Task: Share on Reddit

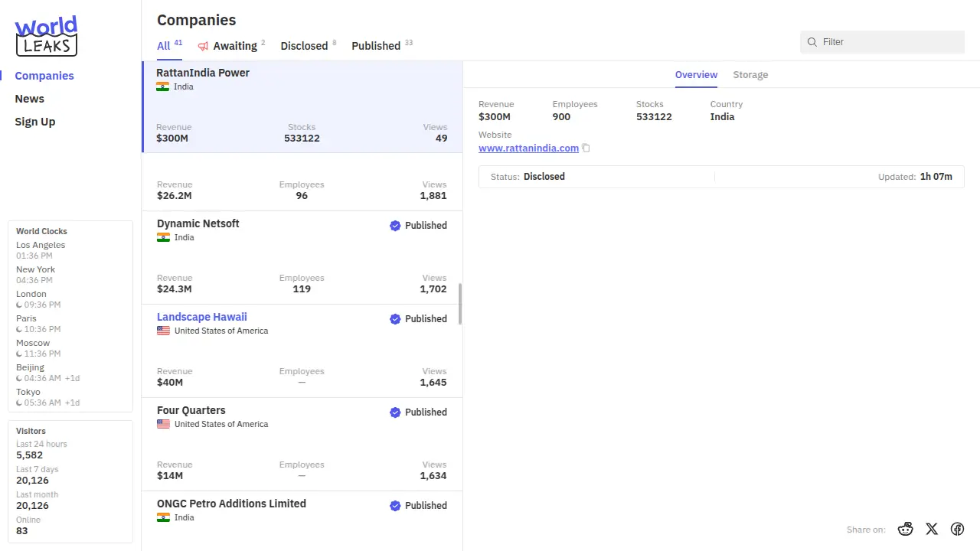Action: 906,529
